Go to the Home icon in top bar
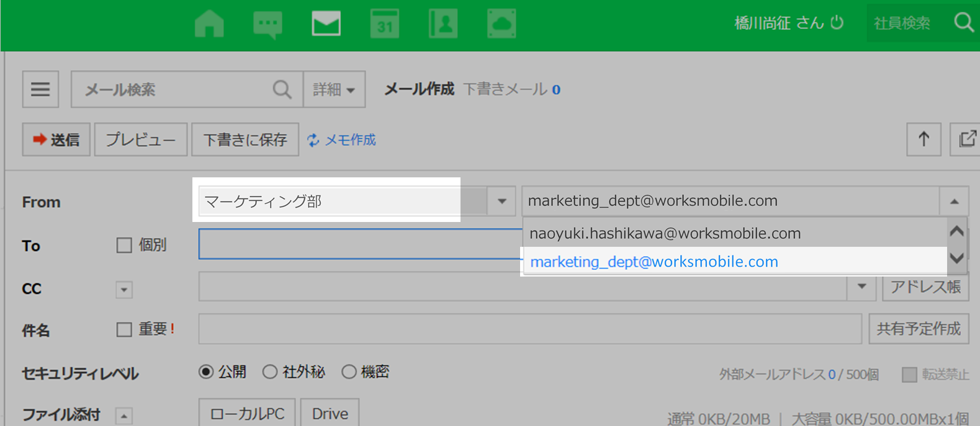This screenshot has height=426, width=980. [x=209, y=24]
